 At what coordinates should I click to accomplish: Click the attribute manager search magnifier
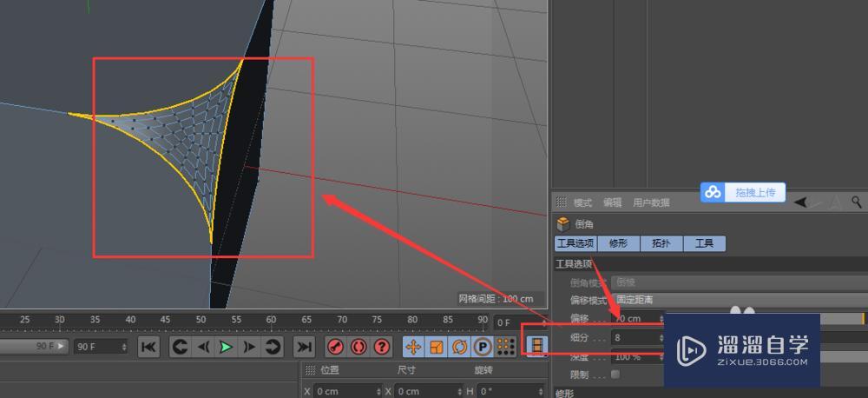857,202
